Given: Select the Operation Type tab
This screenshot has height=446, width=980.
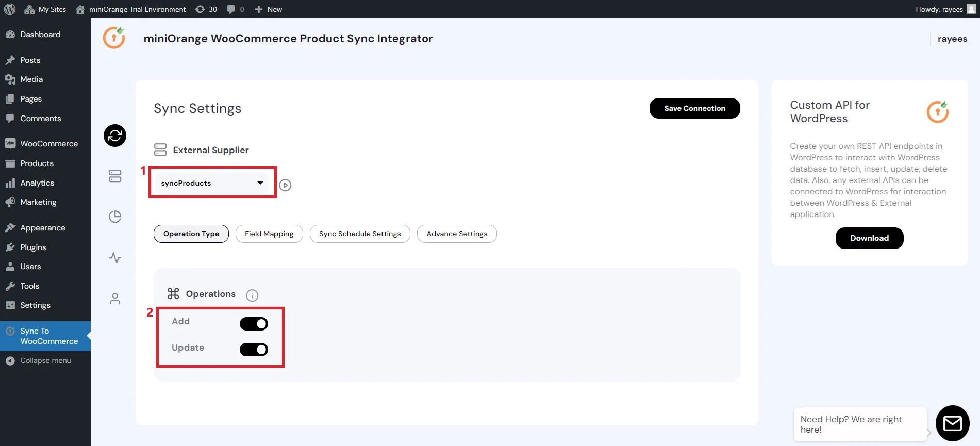Looking at the screenshot, I should tap(191, 234).
